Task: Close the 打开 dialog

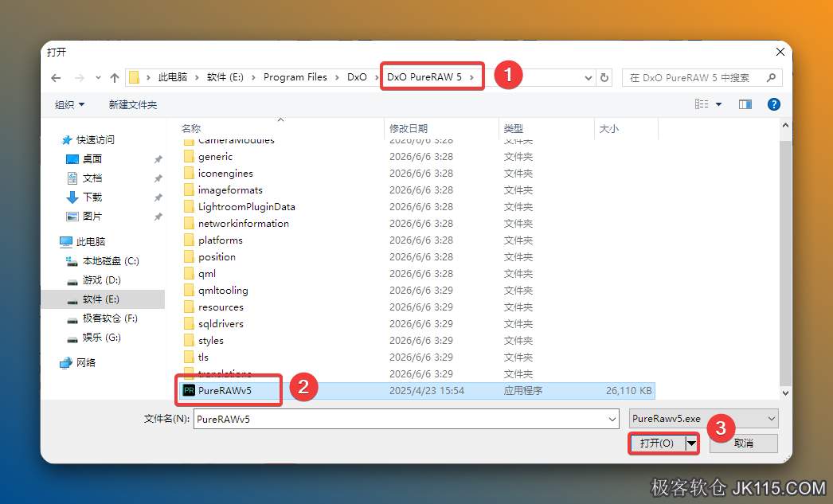Action: (x=780, y=52)
